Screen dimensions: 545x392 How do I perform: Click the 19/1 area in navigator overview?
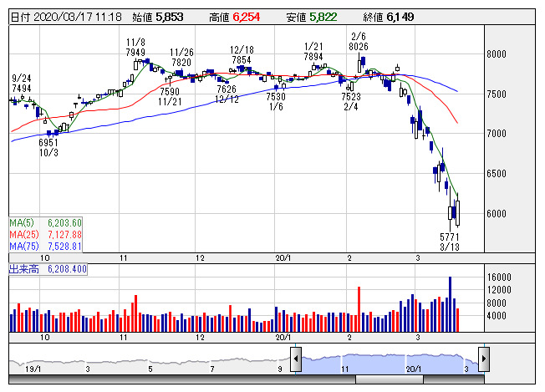(32, 367)
